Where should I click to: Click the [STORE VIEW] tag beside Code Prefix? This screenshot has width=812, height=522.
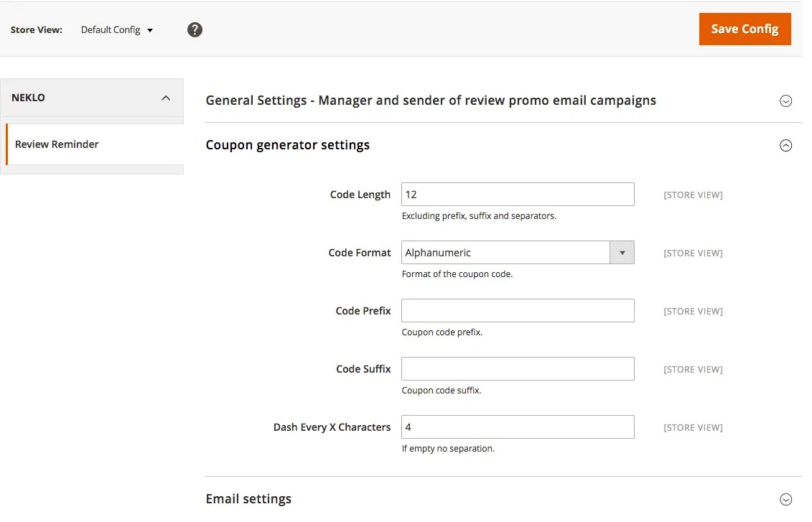(x=693, y=311)
